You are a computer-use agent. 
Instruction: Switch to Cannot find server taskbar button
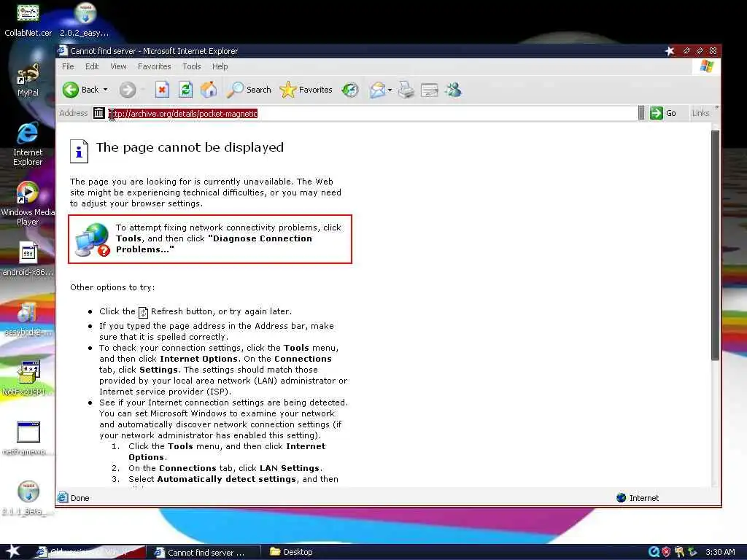[x=204, y=553]
